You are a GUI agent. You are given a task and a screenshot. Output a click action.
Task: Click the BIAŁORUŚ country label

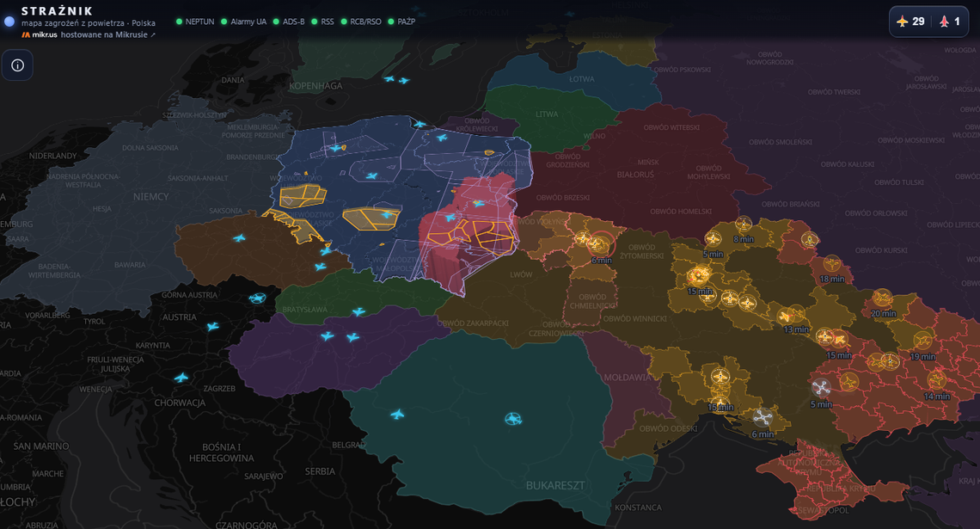coord(635,175)
